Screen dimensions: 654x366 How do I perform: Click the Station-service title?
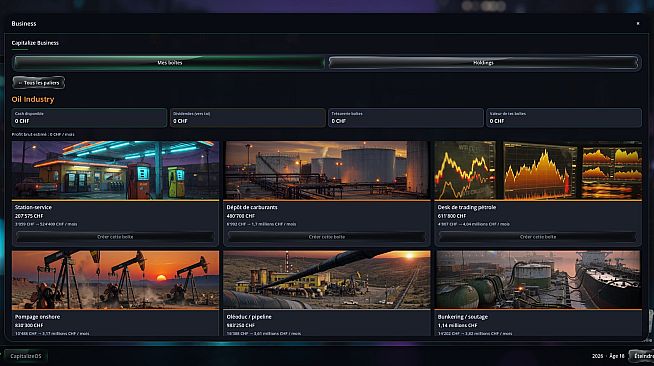33,207
